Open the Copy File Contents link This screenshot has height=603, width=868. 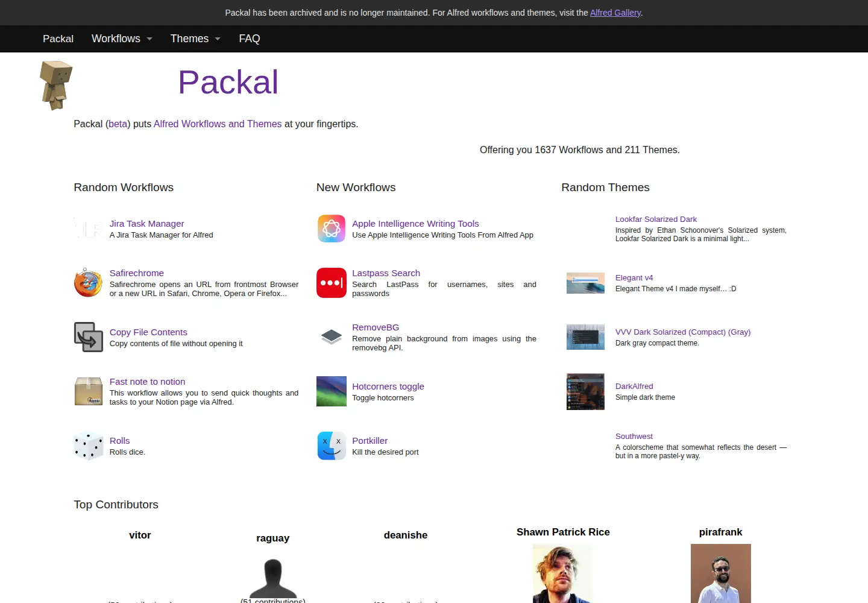point(148,332)
